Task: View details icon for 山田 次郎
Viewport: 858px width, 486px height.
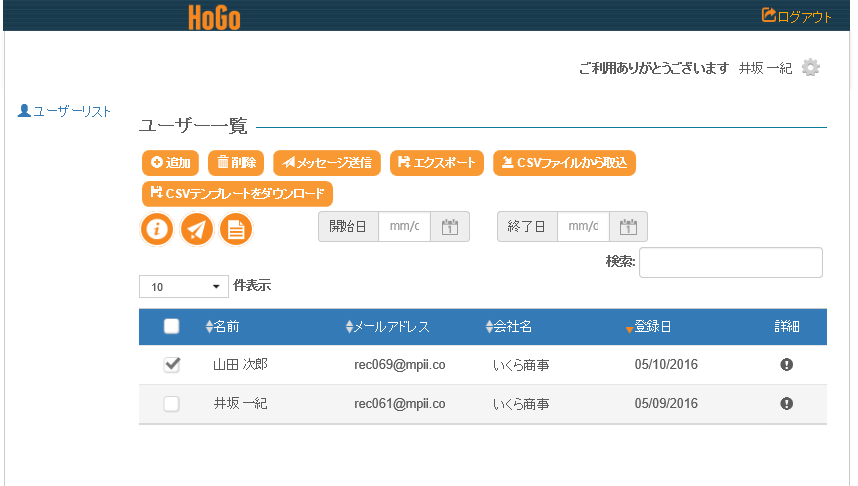Action: [x=786, y=365]
